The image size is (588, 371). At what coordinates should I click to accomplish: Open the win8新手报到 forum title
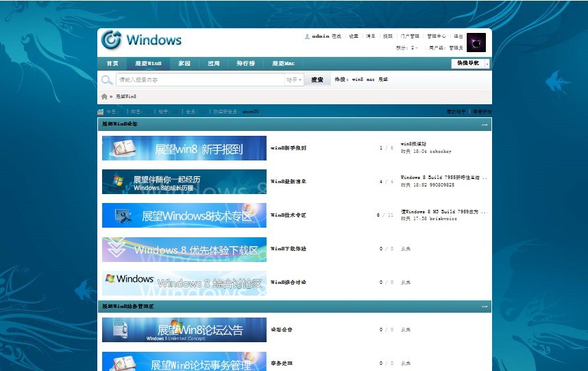(289, 148)
